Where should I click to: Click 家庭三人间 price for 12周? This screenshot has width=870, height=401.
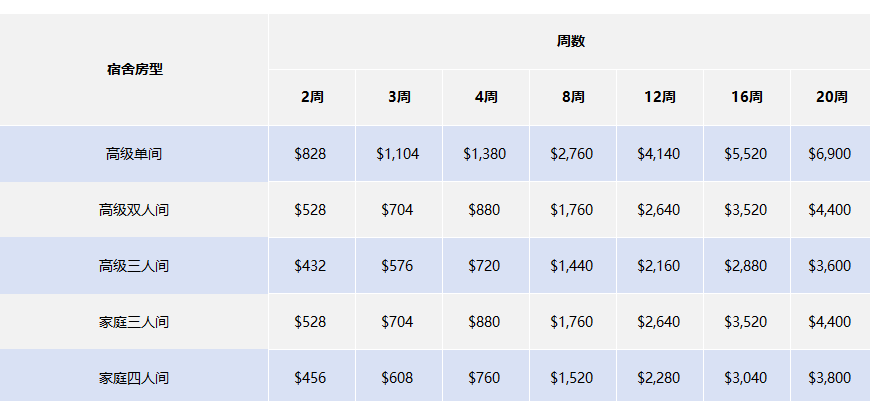(x=658, y=322)
